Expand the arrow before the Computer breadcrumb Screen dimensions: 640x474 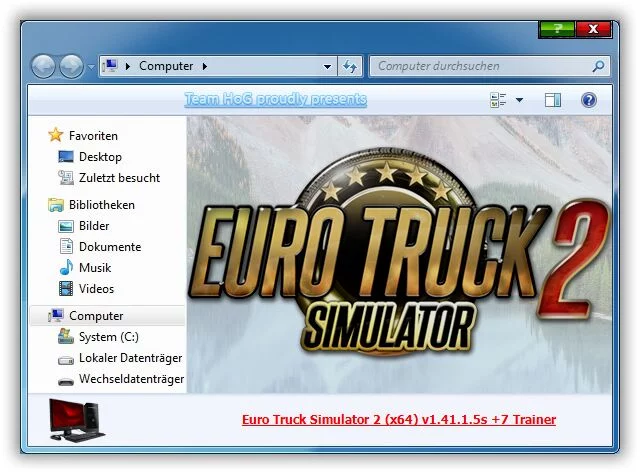pyautogui.click(x=128, y=66)
